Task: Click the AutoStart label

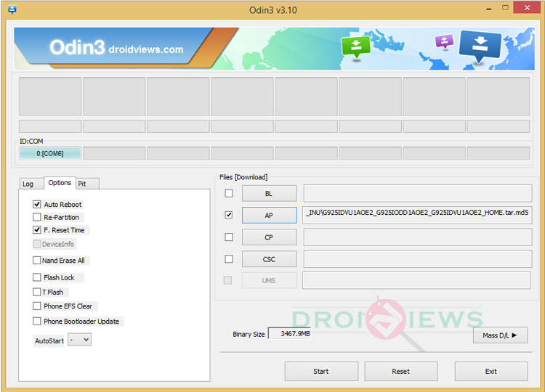Action: click(49, 340)
